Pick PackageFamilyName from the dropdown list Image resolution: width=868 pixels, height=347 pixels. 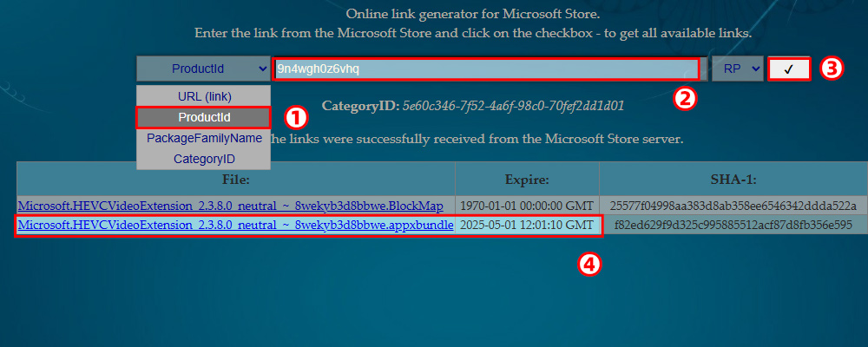pyautogui.click(x=204, y=138)
